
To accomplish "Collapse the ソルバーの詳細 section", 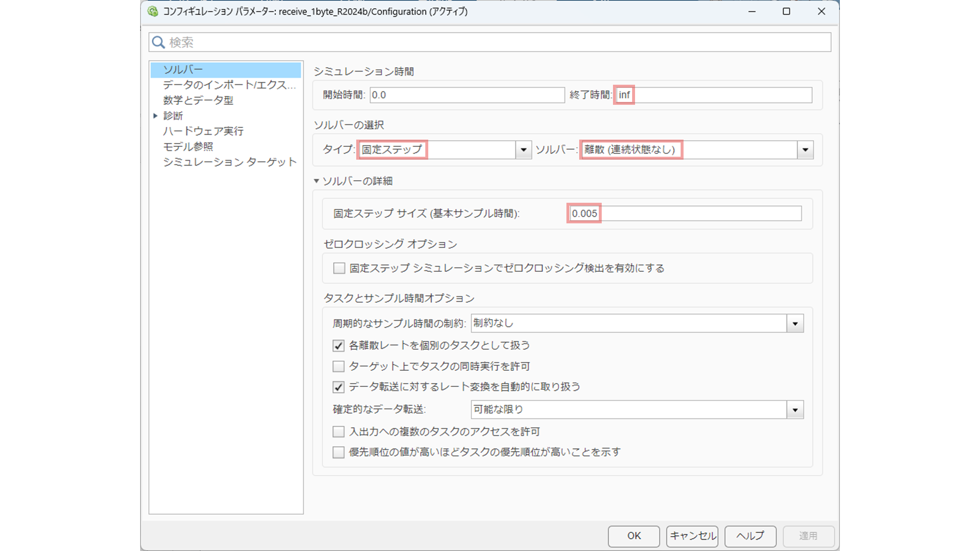I will [317, 181].
